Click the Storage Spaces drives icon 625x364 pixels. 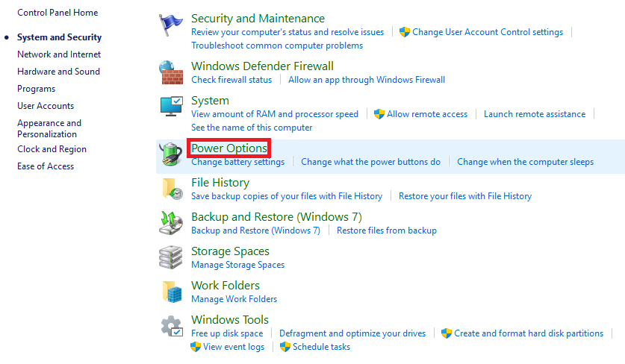(x=171, y=257)
